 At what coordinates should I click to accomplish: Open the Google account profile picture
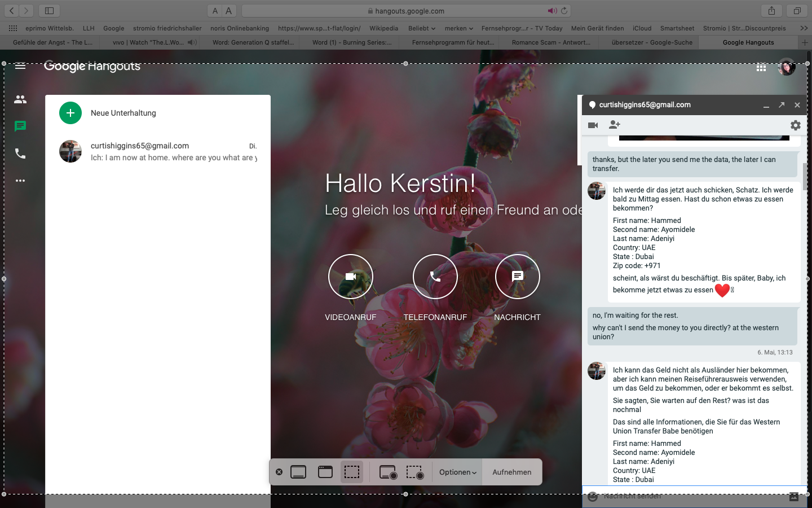click(787, 67)
